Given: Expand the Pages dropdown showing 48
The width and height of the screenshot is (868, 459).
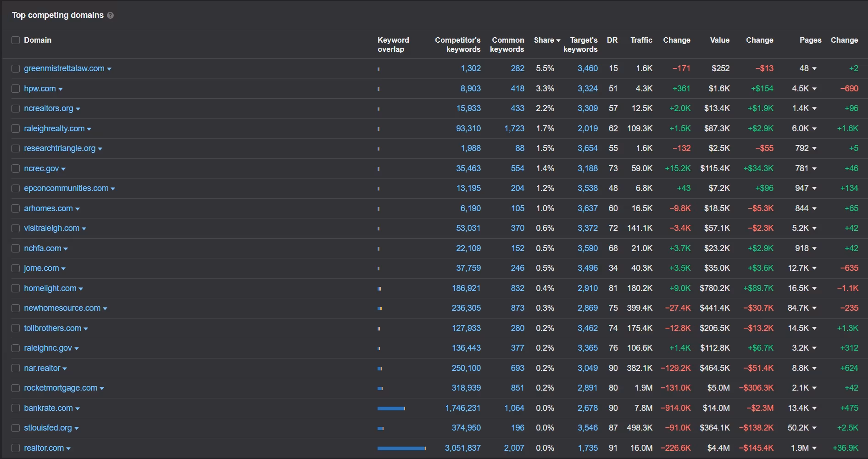Looking at the screenshot, I should 814,69.
